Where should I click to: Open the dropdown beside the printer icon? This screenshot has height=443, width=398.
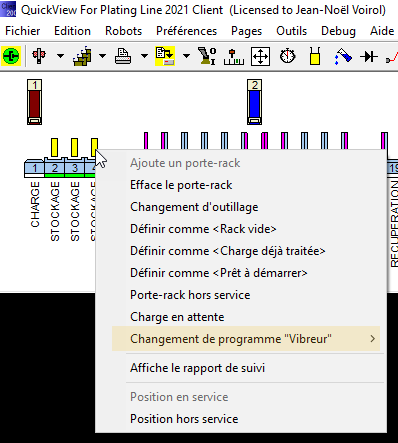click(x=144, y=56)
